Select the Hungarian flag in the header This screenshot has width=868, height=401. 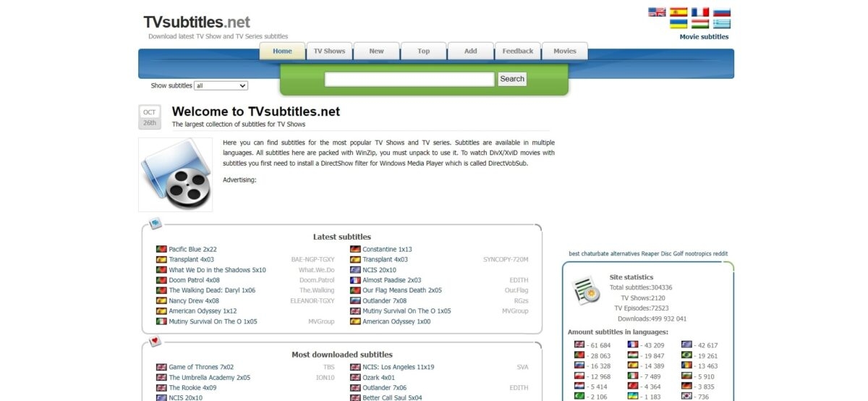(x=699, y=24)
